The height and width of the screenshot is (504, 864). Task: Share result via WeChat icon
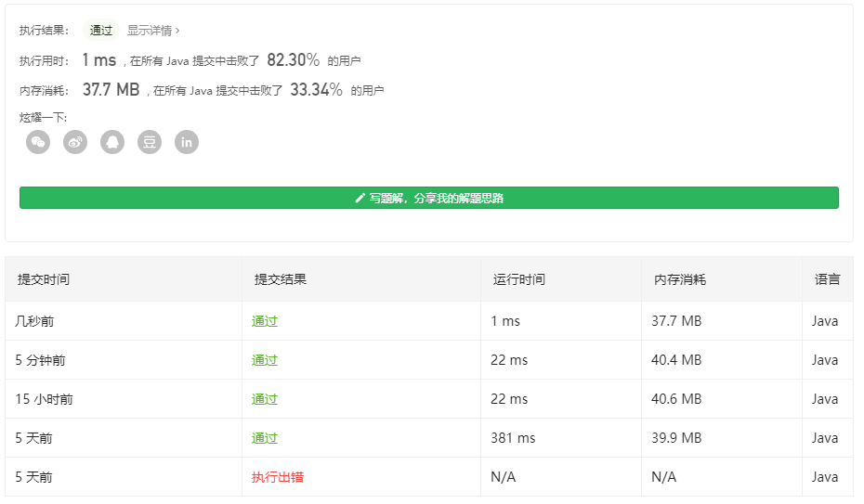[x=38, y=142]
